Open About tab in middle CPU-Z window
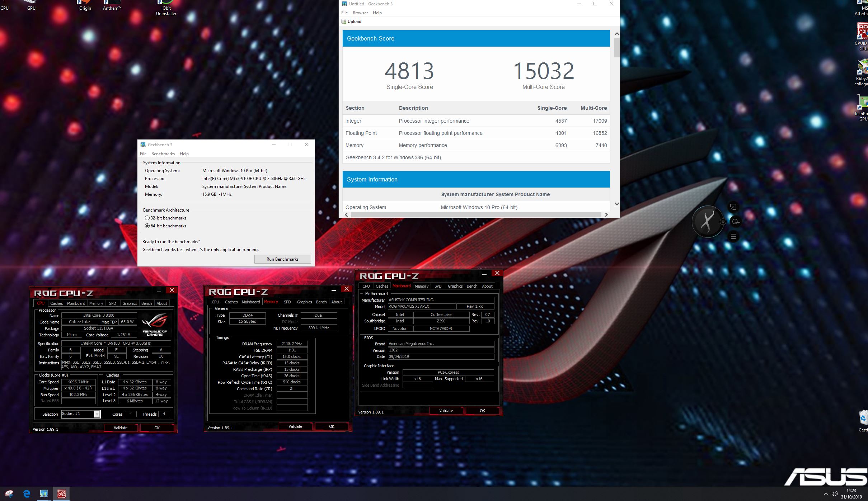This screenshot has width=868, height=501. (336, 302)
